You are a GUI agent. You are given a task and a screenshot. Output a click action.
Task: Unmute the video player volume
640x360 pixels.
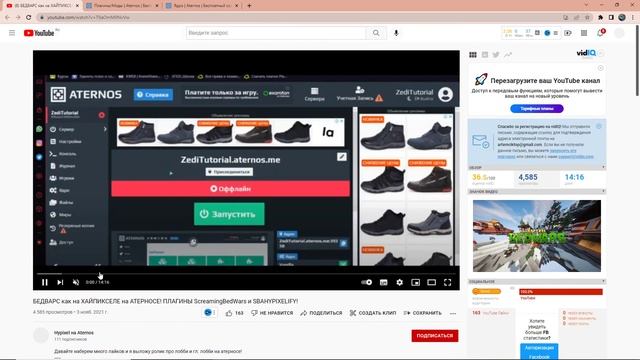pyautogui.click(x=76, y=282)
